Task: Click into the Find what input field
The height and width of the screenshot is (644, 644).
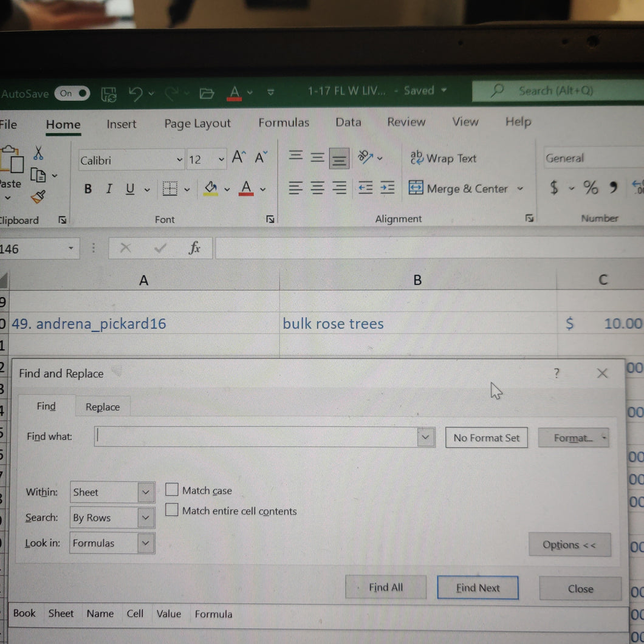Action: click(256, 437)
